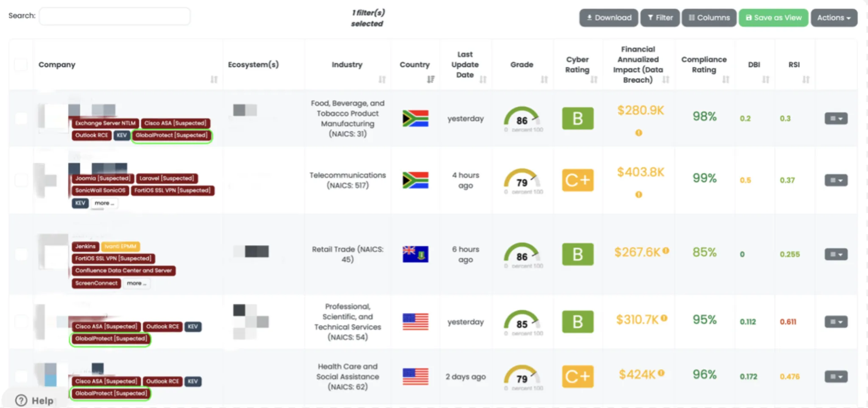Sort by Industry column arrows icon
This screenshot has height=408, width=868.
[382, 79]
